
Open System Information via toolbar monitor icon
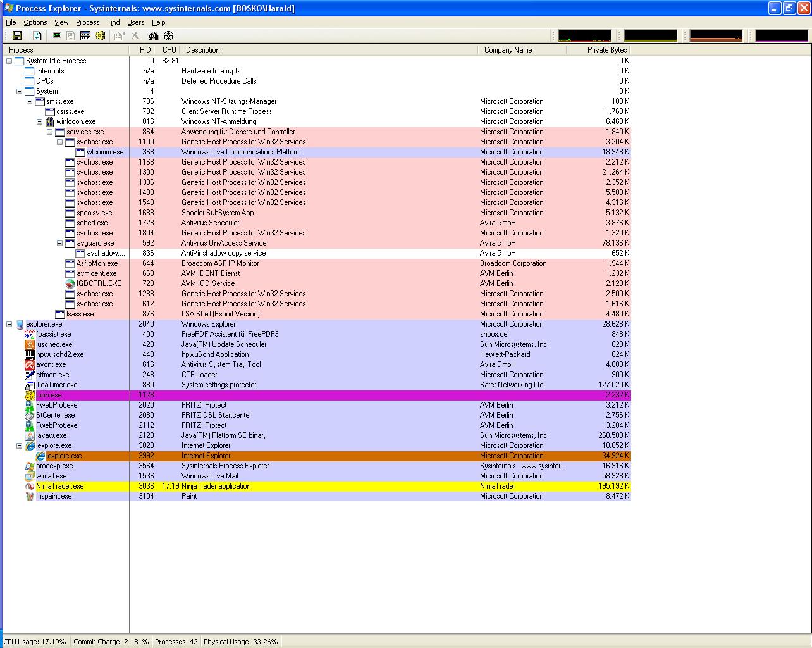(x=57, y=36)
